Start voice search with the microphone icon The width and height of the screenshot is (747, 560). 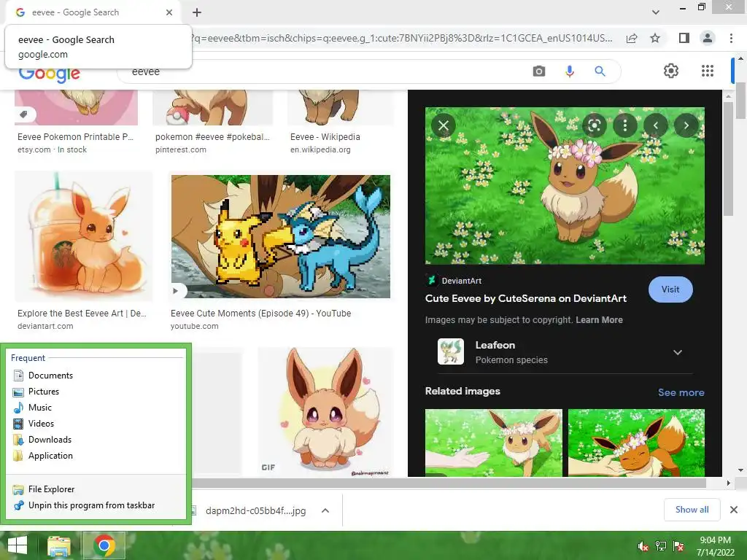pos(569,71)
